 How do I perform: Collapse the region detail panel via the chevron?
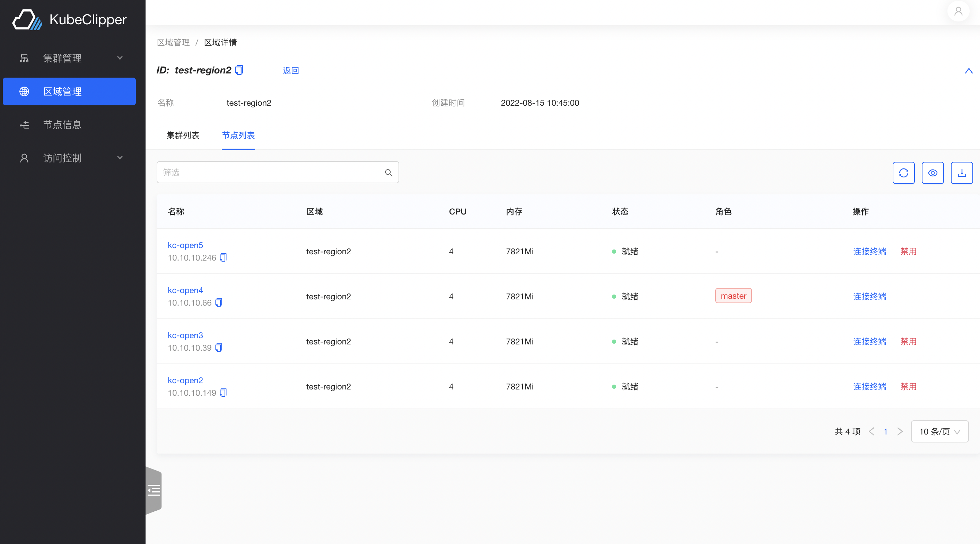(x=969, y=71)
